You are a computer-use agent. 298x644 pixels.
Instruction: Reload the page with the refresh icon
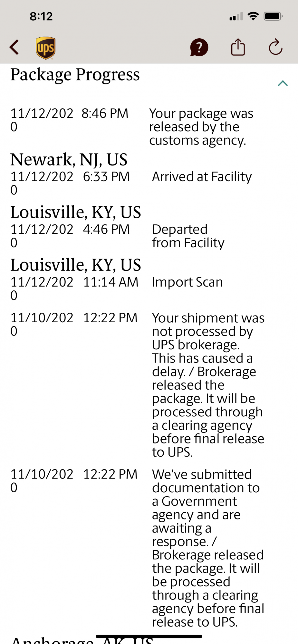(x=275, y=47)
